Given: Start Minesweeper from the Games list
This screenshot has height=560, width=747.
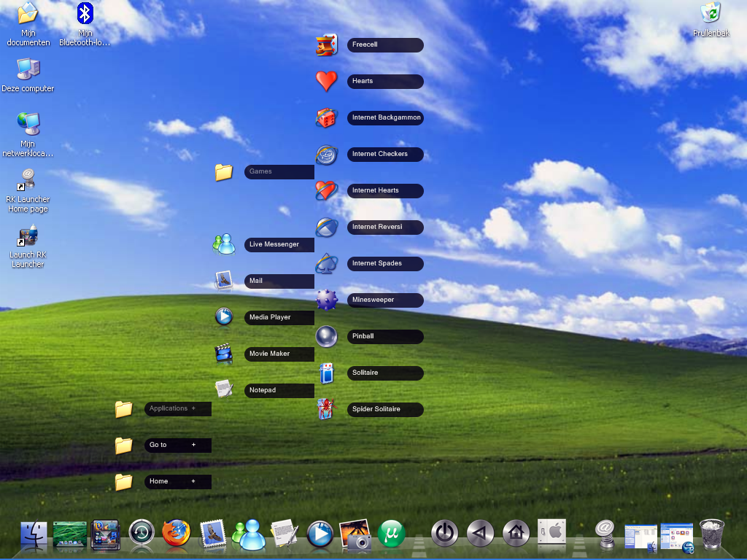Looking at the screenshot, I should click(x=384, y=300).
